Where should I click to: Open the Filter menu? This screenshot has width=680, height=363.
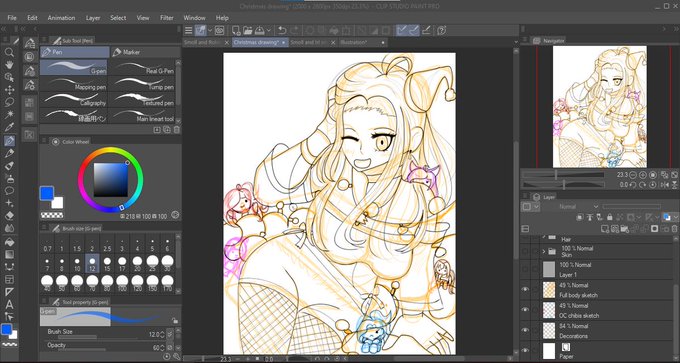[167, 18]
